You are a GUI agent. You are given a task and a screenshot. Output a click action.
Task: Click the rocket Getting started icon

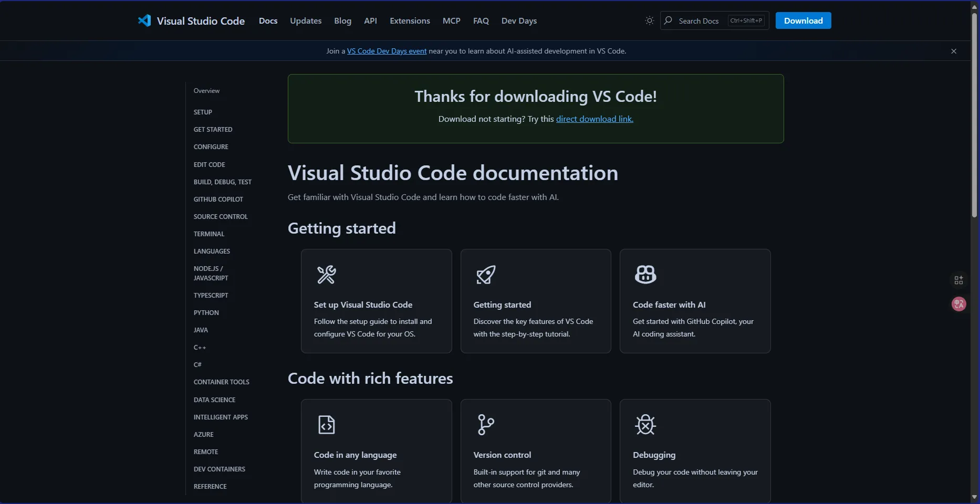(x=486, y=275)
